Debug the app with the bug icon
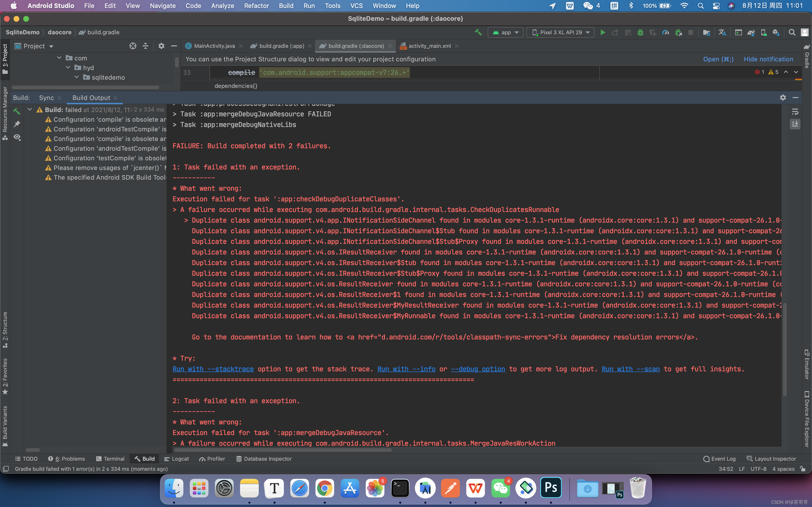The width and height of the screenshot is (812, 507). pos(641,32)
